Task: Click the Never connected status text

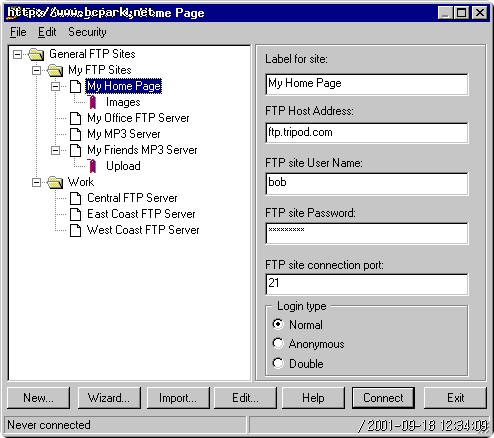Action: pos(49,425)
